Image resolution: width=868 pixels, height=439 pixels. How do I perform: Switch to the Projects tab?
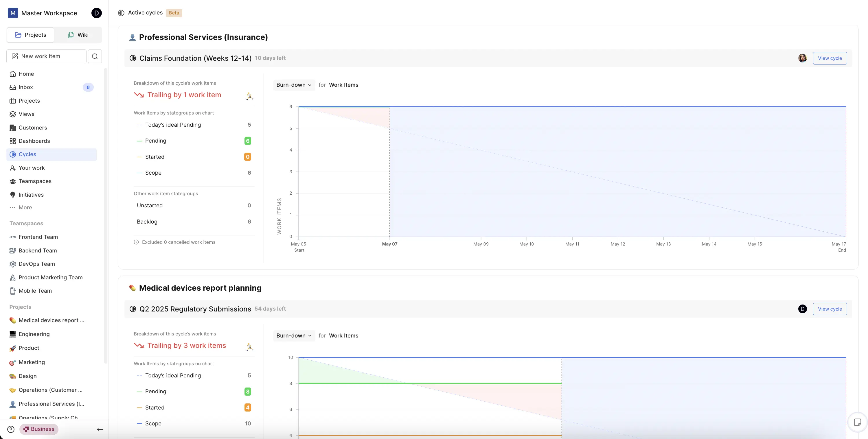(x=31, y=35)
